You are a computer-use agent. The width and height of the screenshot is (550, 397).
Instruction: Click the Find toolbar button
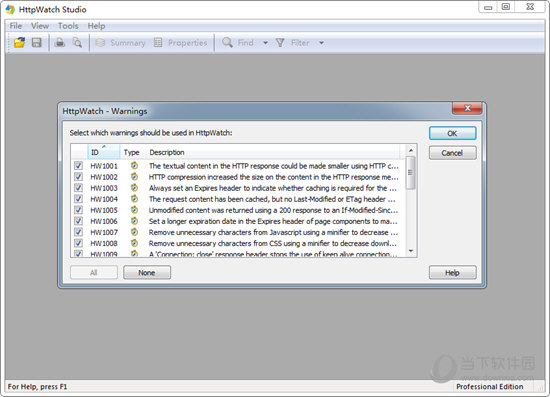[238, 43]
